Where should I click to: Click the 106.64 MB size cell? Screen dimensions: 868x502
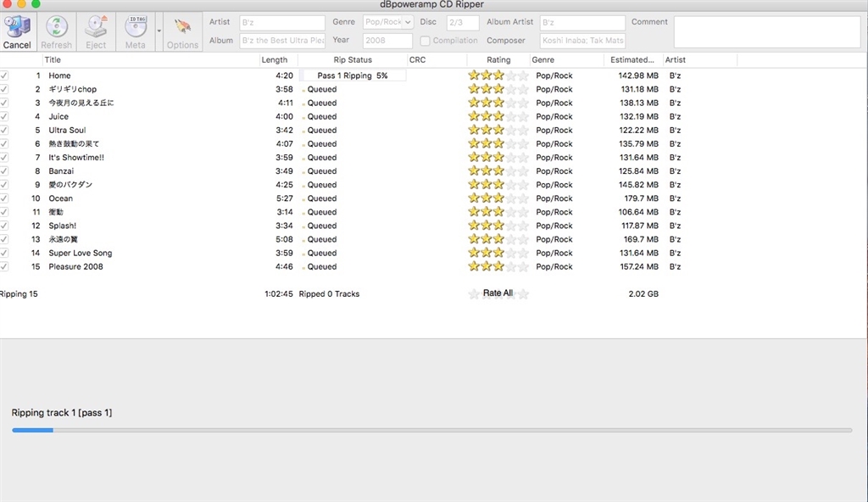click(638, 212)
